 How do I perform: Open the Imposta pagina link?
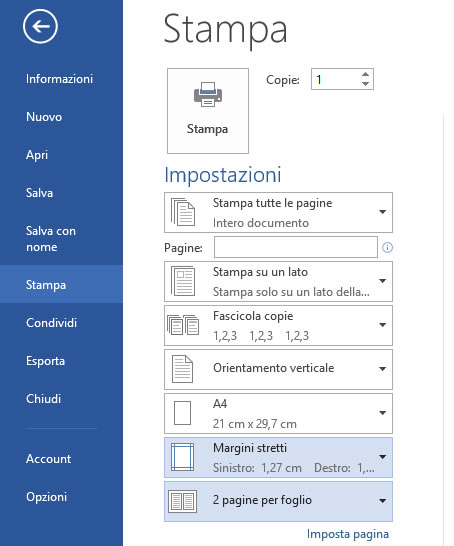pyautogui.click(x=347, y=534)
